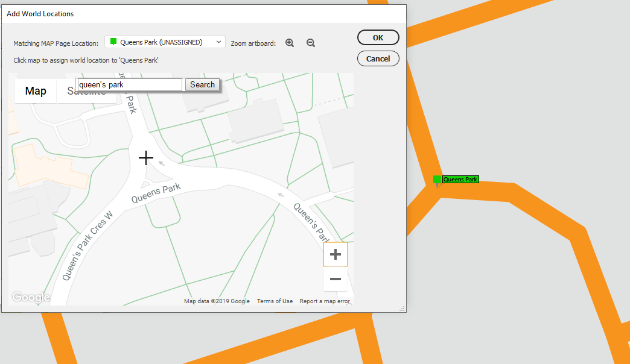
Task: Click the Queens Park road label on map
Action: tap(156, 193)
